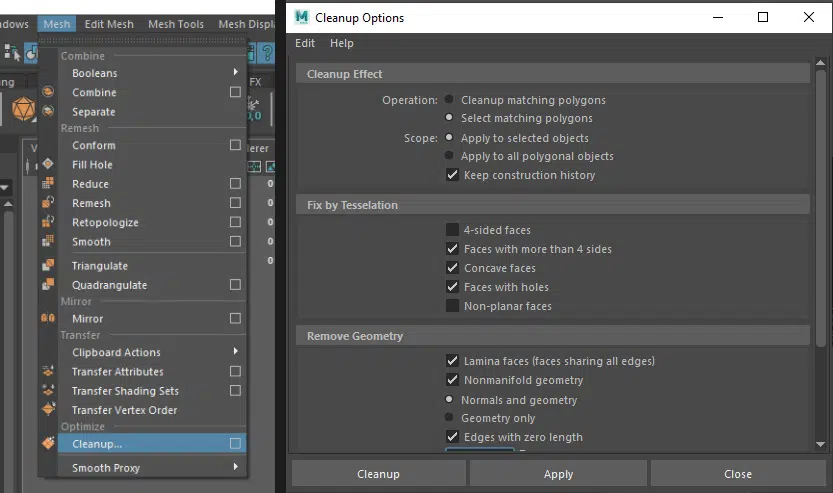Click the Quadrangulate icon

click(48, 284)
